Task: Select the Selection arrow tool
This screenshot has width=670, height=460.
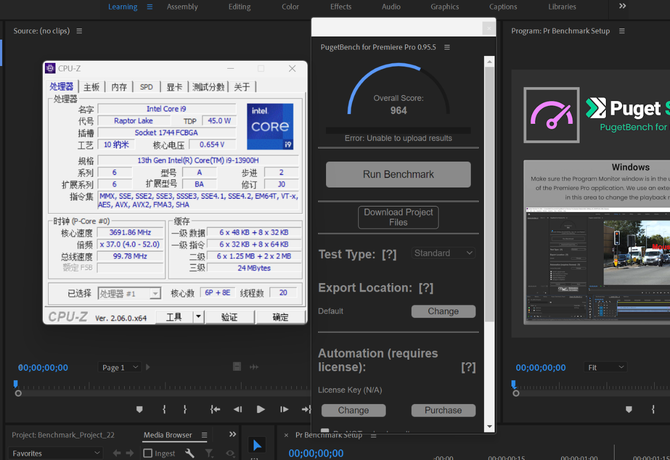Action: [257, 445]
